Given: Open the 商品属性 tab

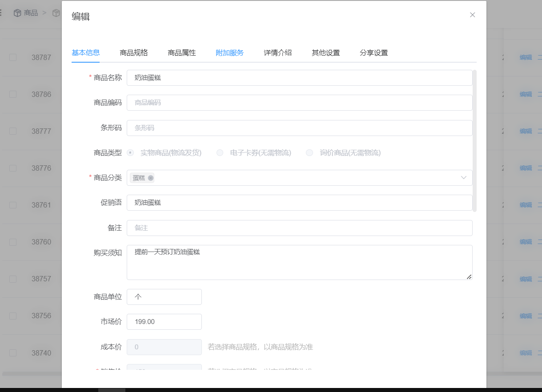Looking at the screenshot, I should pos(182,52).
